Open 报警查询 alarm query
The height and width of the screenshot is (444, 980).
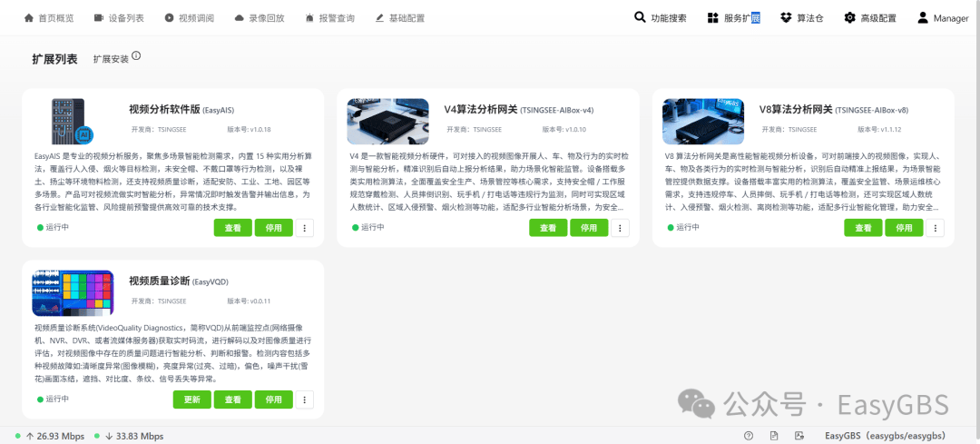330,18
